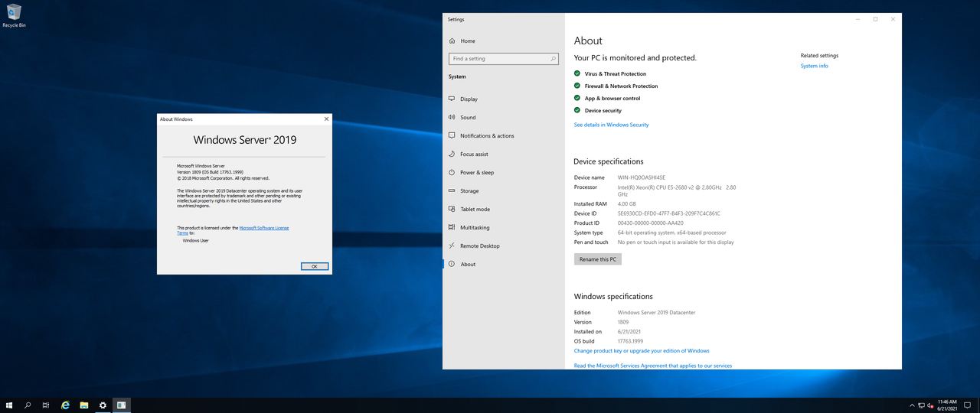Click green check beside Firewall & Network Protection
The height and width of the screenshot is (413, 980).
pyautogui.click(x=577, y=86)
